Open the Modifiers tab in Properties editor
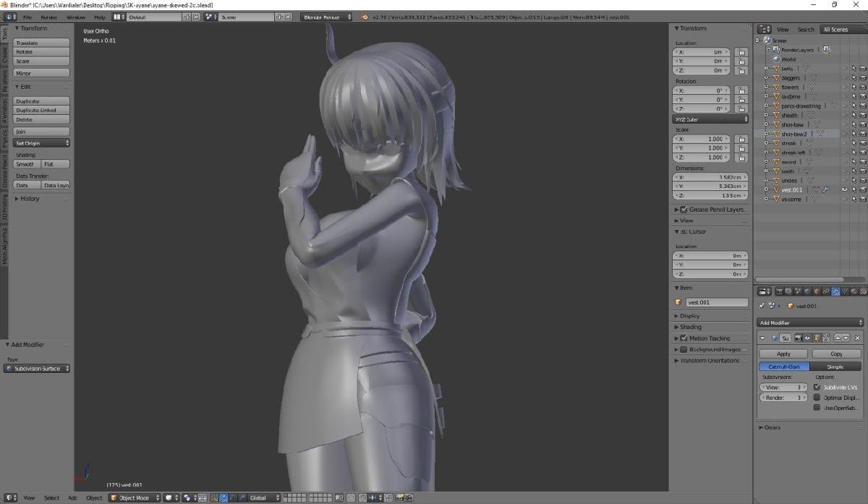This screenshot has width=868, height=504. 835,291
